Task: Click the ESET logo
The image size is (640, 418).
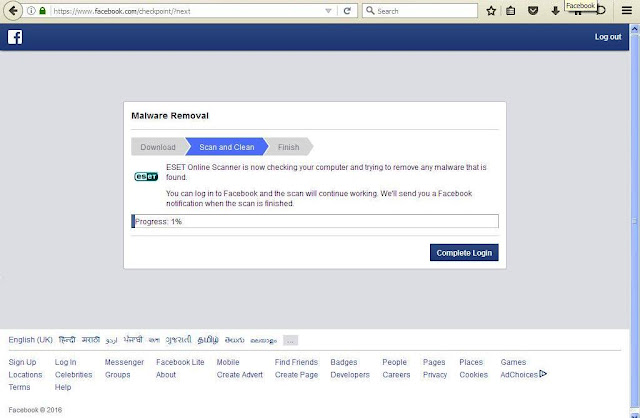Action: pyautogui.click(x=146, y=176)
